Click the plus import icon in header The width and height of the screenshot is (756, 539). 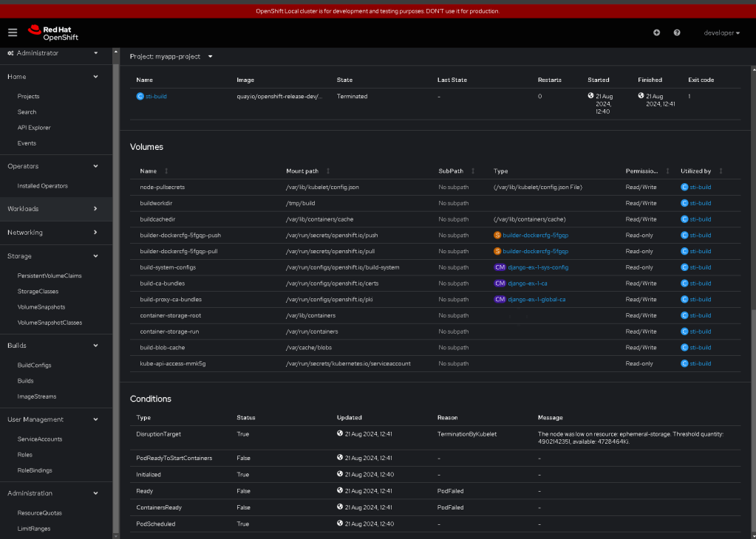657,32
